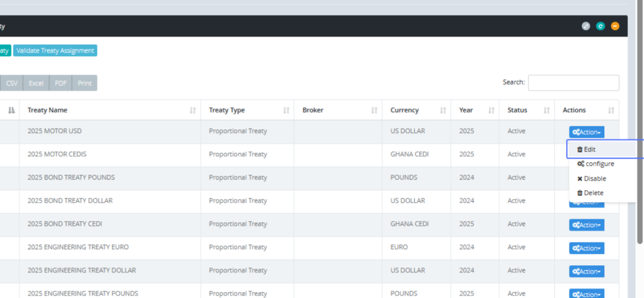Click sort arrows in Currency column header

443,110
